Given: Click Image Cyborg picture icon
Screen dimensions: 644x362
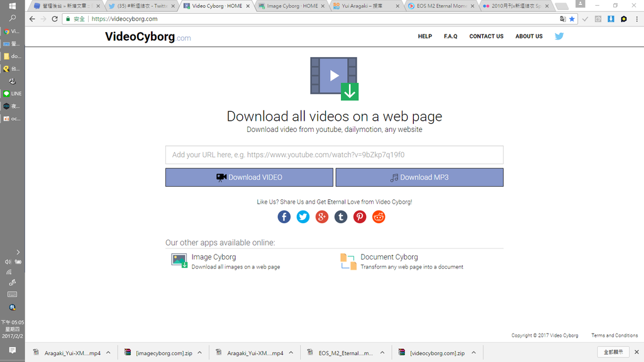Looking at the screenshot, I should point(179,261).
